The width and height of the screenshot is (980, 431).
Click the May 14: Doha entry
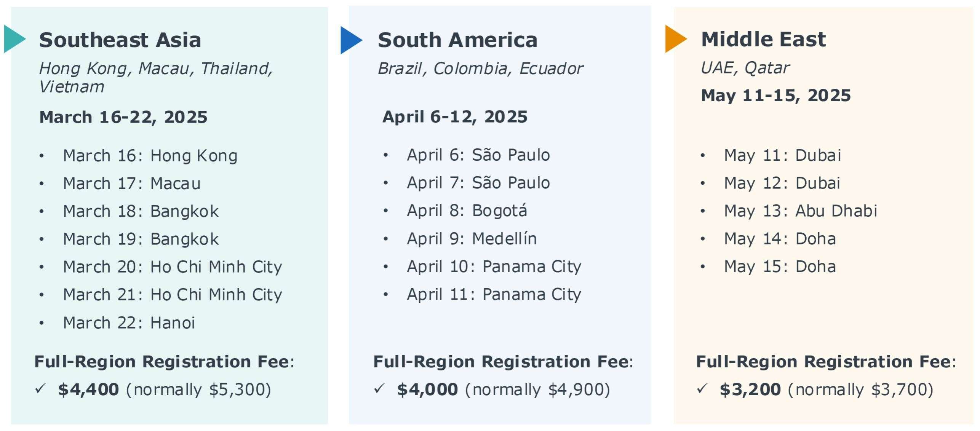[780, 239]
